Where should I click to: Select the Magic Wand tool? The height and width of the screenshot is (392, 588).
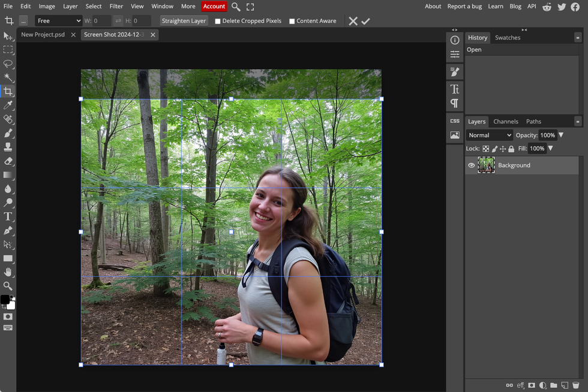[x=8, y=78]
